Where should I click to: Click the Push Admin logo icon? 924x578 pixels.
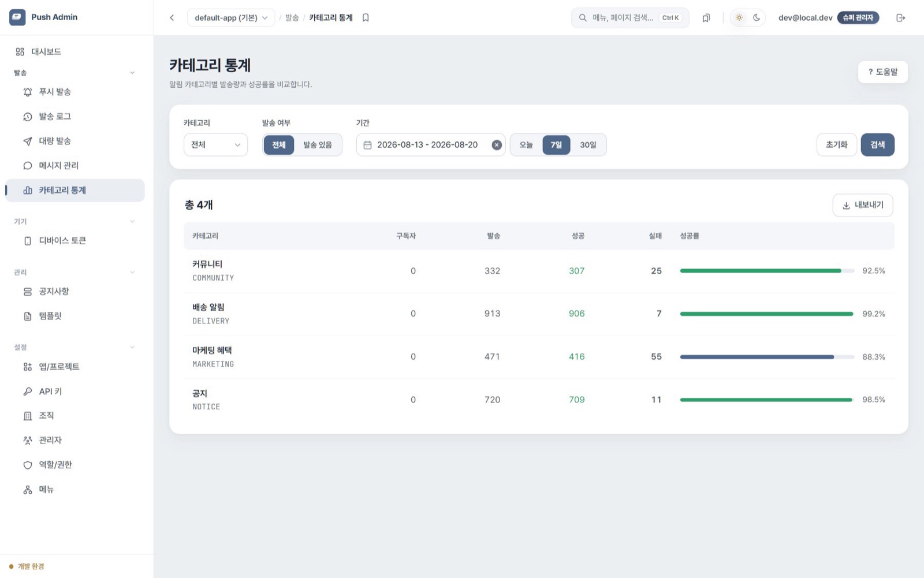point(17,17)
